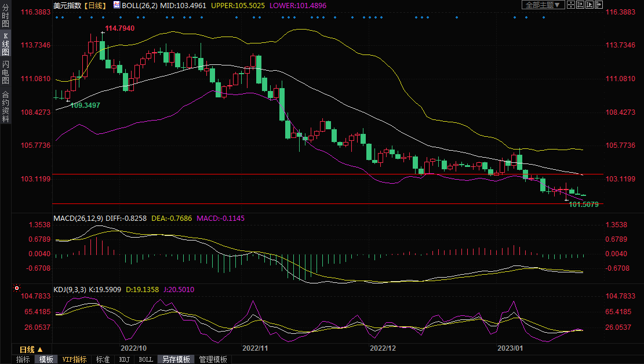Toggle the BOLL indicator button
Screen dimensions: 644x364
click(145, 359)
